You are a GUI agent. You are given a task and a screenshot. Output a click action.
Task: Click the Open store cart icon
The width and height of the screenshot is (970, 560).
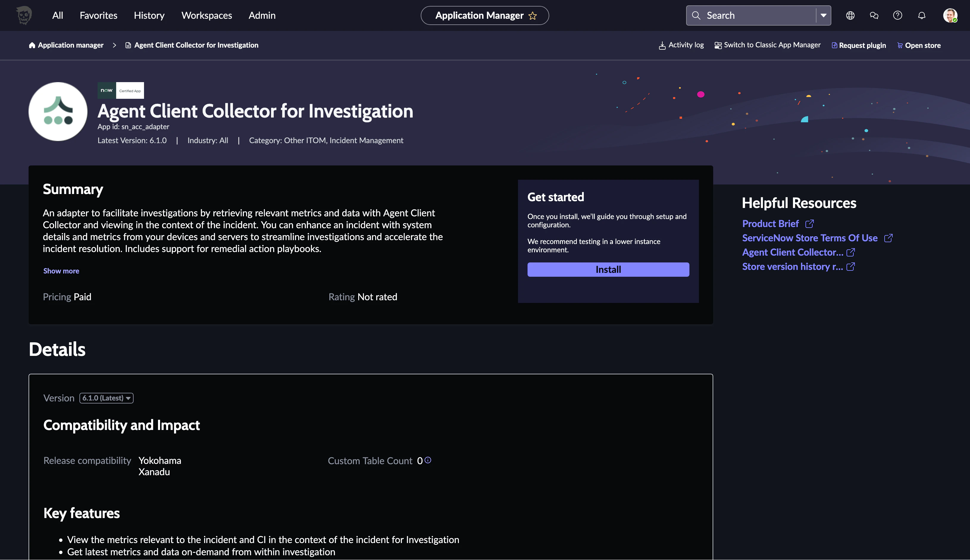tap(900, 46)
